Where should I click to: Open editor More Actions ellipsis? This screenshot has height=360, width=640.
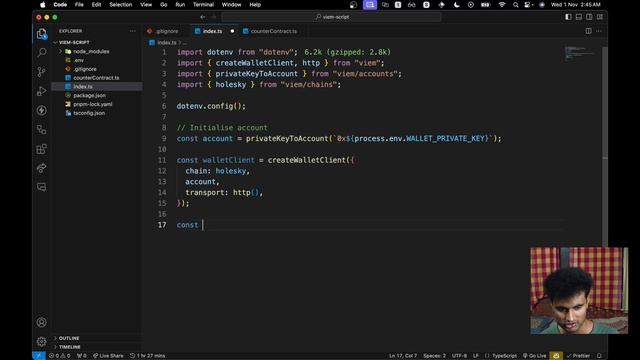click(x=599, y=31)
